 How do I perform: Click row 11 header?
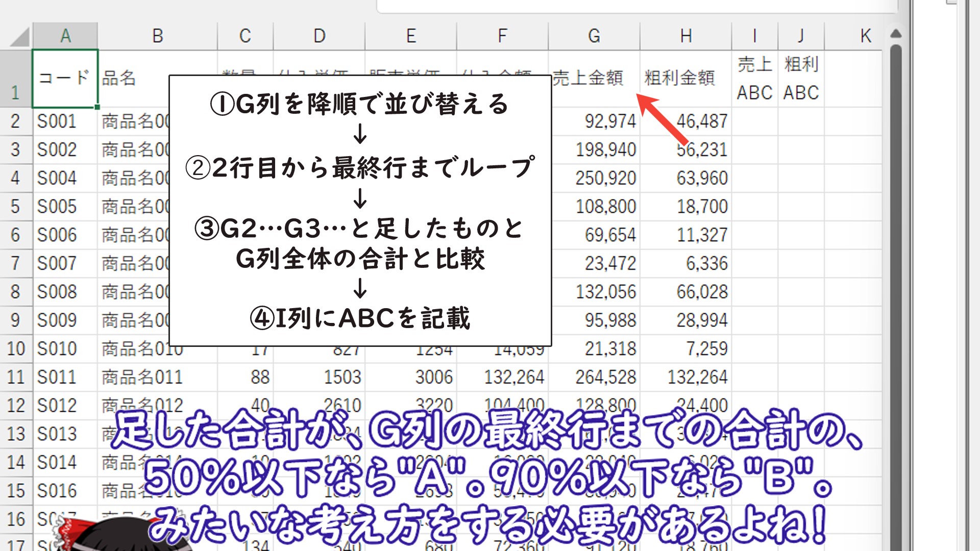coord(16,378)
